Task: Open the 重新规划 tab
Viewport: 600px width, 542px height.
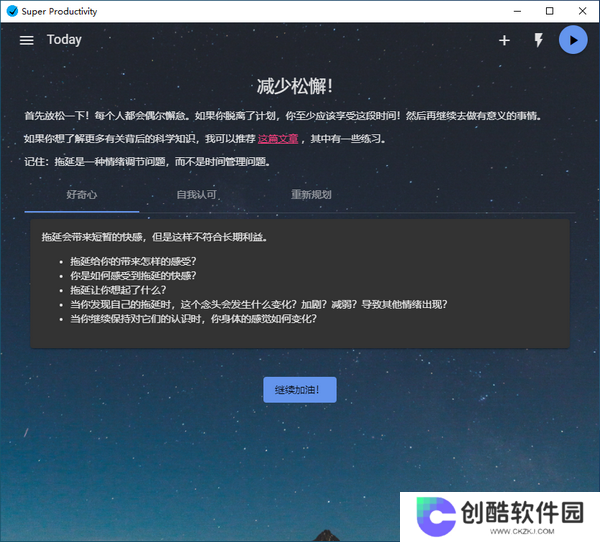Action: pos(311,194)
